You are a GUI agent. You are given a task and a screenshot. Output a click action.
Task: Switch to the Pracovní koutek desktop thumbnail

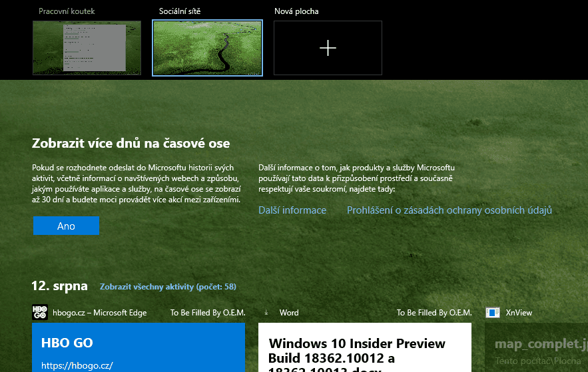coord(87,48)
